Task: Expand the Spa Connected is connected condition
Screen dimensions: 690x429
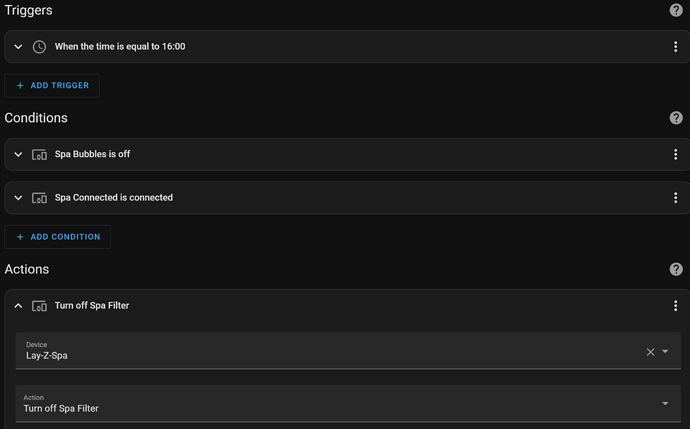Action: 18,198
